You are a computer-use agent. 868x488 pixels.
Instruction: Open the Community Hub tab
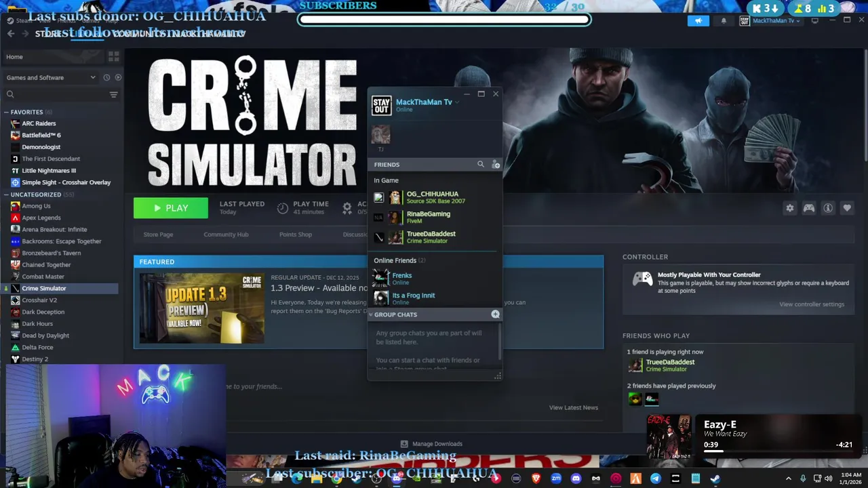[x=226, y=235]
